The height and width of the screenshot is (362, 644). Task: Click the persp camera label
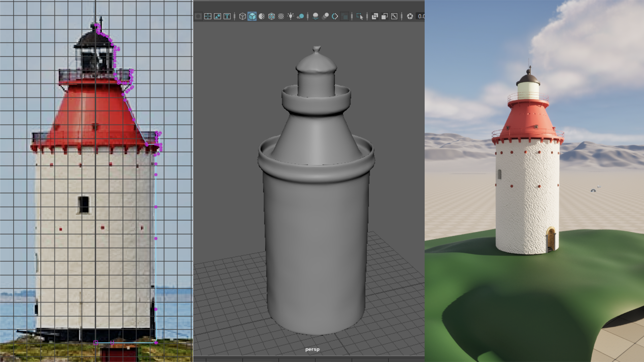(x=312, y=349)
